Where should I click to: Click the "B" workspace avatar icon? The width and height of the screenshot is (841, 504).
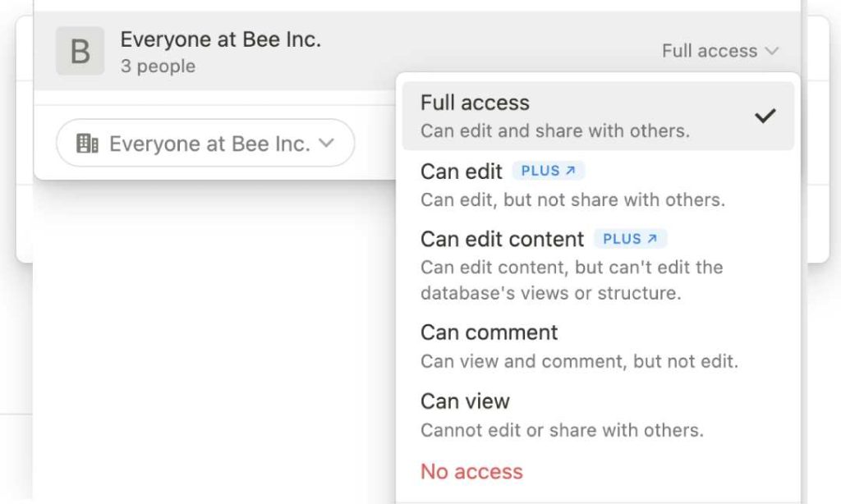click(x=80, y=51)
